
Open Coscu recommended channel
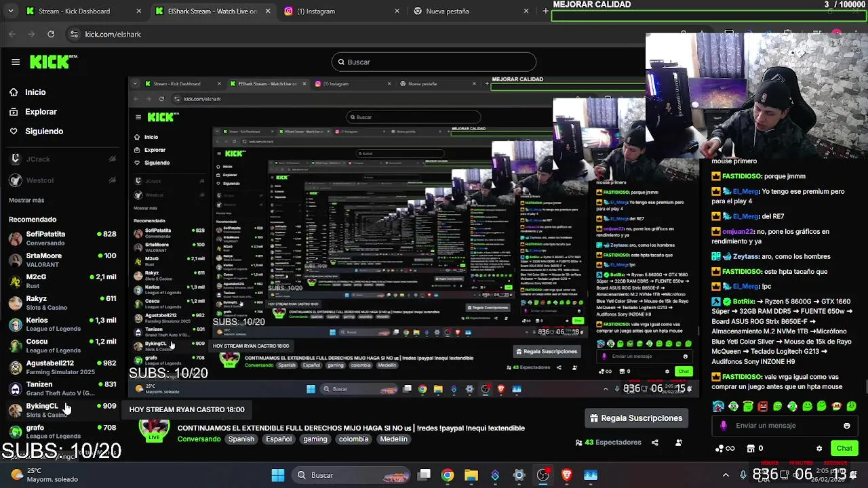point(61,345)
